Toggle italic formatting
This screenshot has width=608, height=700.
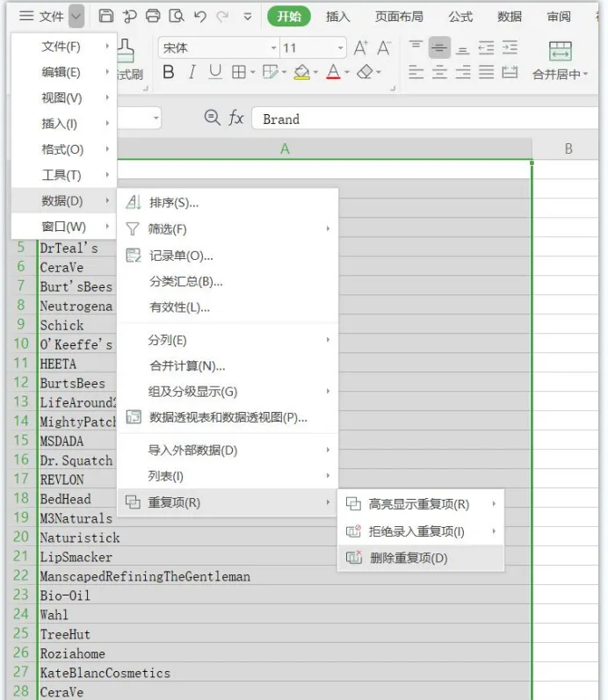coord(192,72)
